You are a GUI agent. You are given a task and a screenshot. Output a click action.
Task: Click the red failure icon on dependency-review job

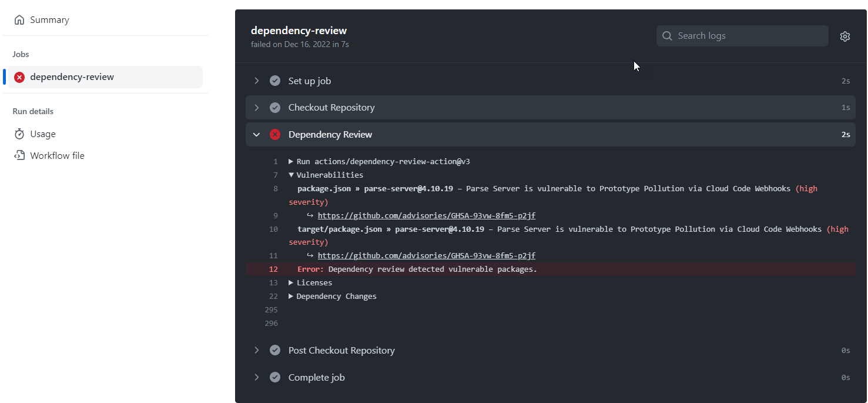pos(19,76)
